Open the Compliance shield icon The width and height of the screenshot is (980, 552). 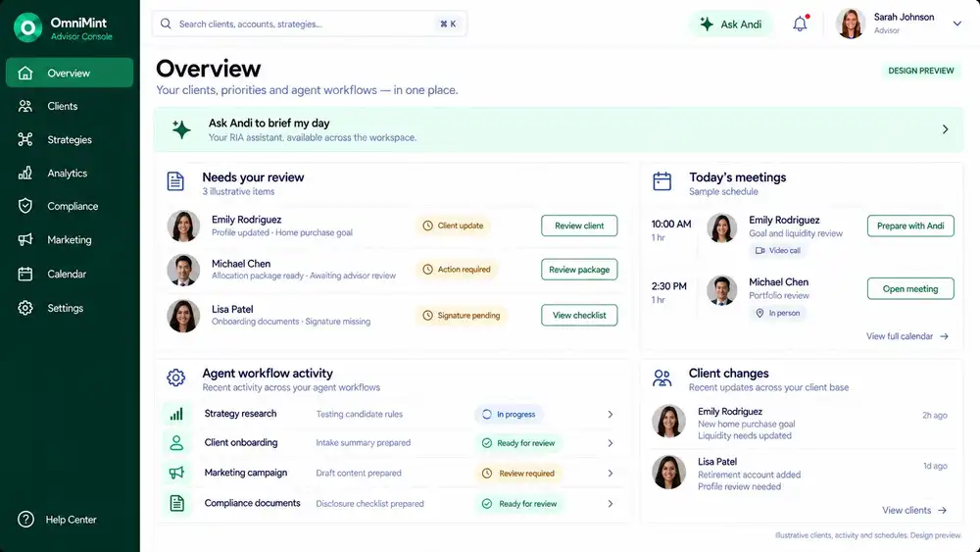pos(25,206)
